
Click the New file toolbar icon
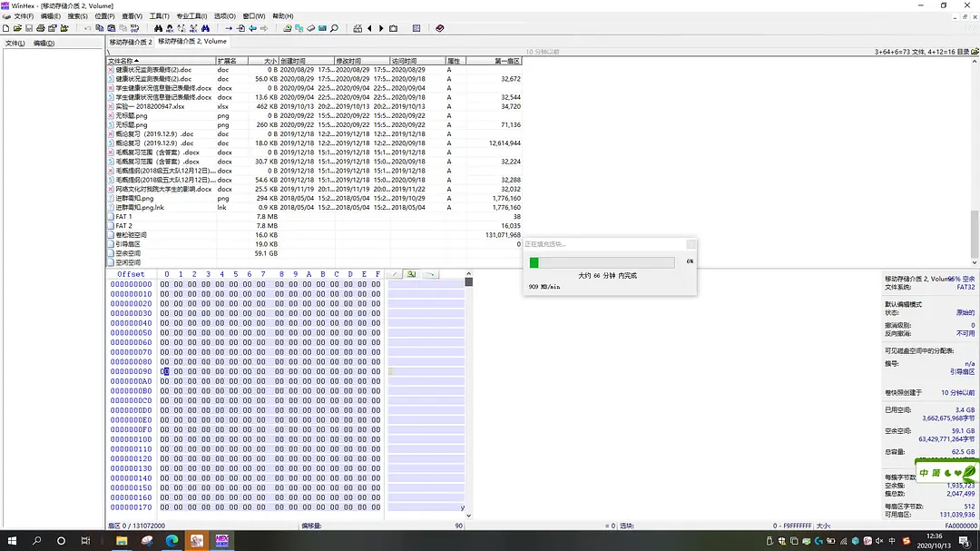(x=5, y=28)
